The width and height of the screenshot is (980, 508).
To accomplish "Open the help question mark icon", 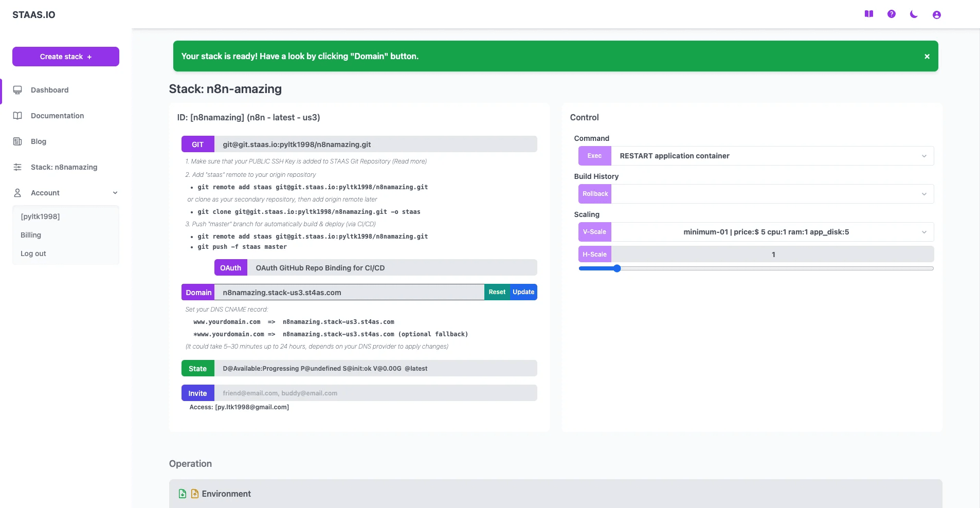I will click(x=892, y=14).
